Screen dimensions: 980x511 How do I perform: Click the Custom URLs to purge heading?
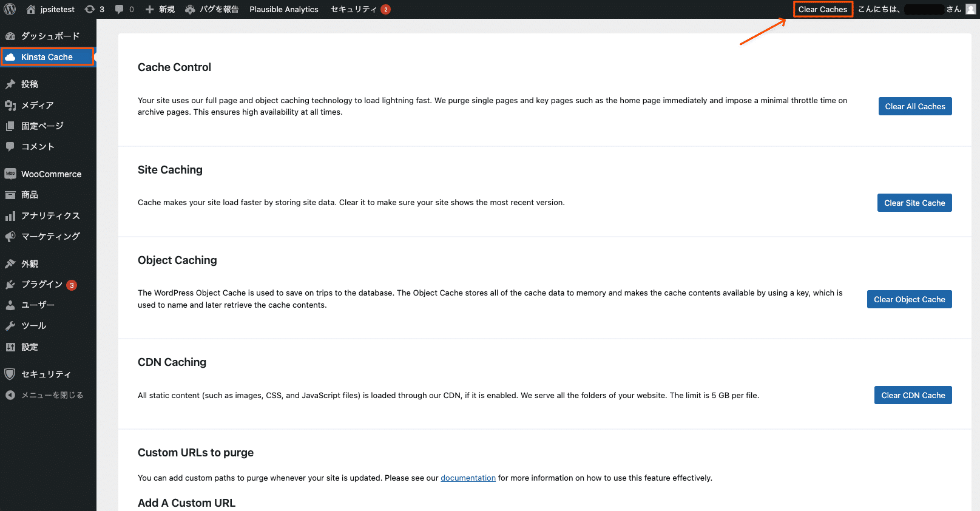[195, 453]
